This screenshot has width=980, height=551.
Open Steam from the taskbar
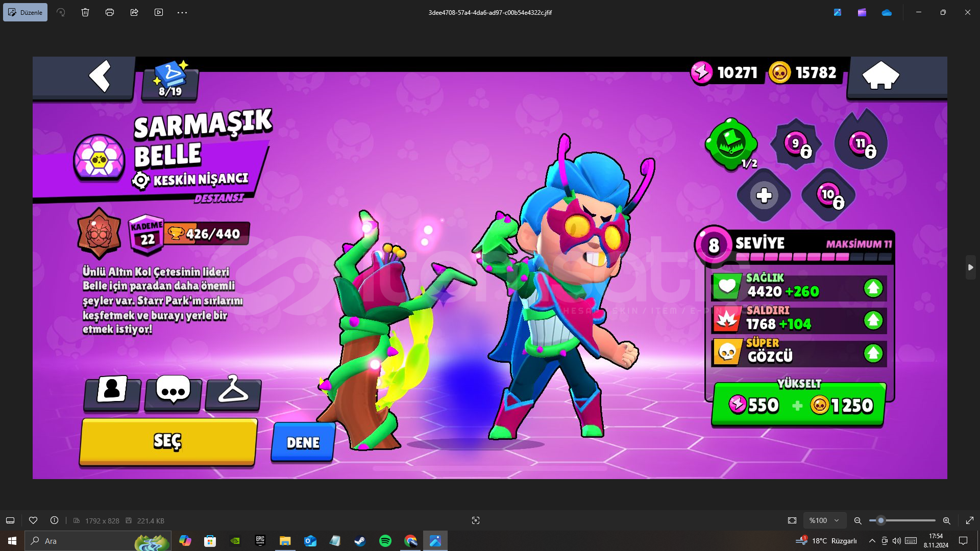pyautogui.click(x=360, y=541)
